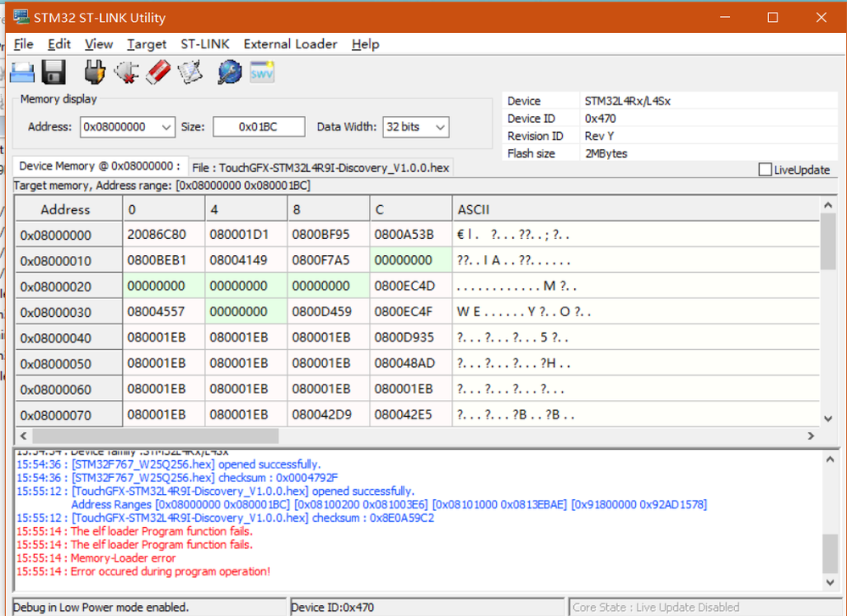Select memory cell 080048AD

pos(411,363)
